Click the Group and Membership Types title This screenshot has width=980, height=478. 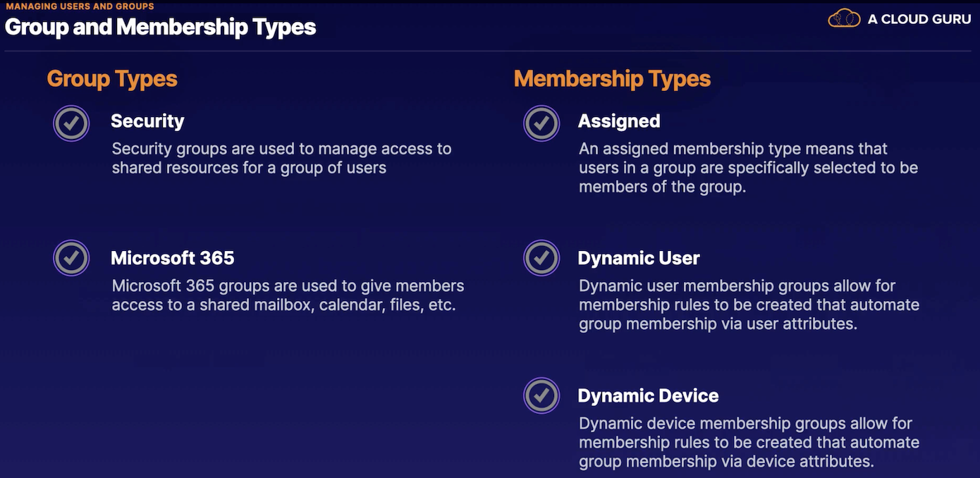click(161, 27)
